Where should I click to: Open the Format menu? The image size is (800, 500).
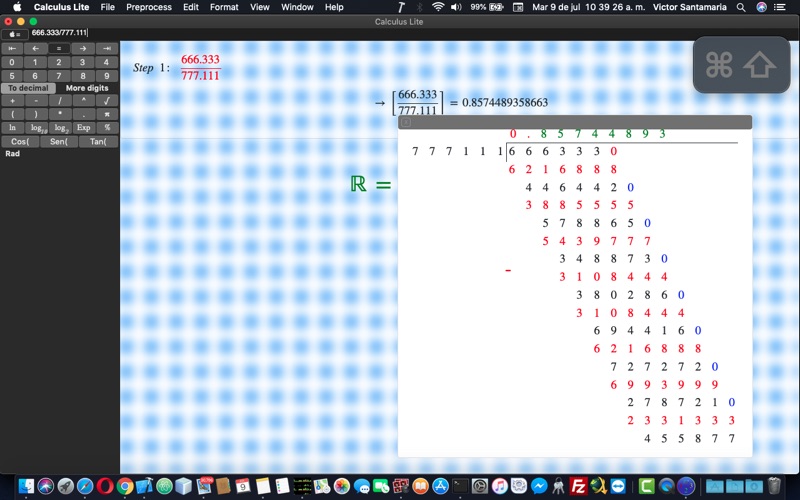coord(224,7)
